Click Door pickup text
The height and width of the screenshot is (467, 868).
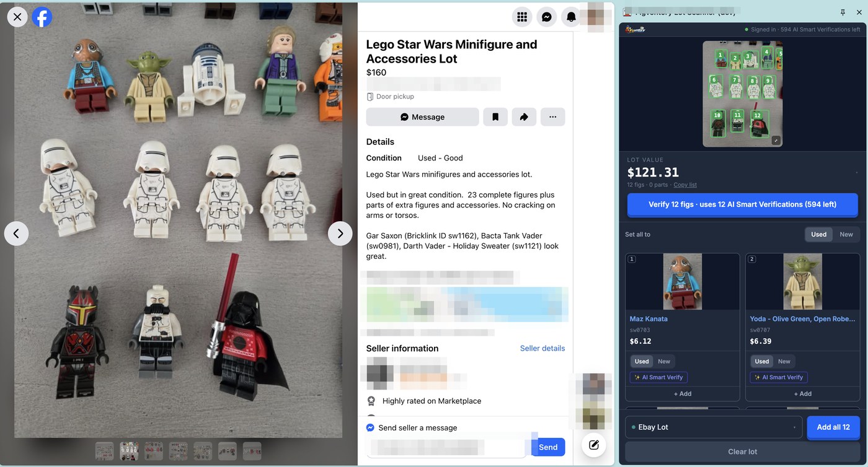395,97
